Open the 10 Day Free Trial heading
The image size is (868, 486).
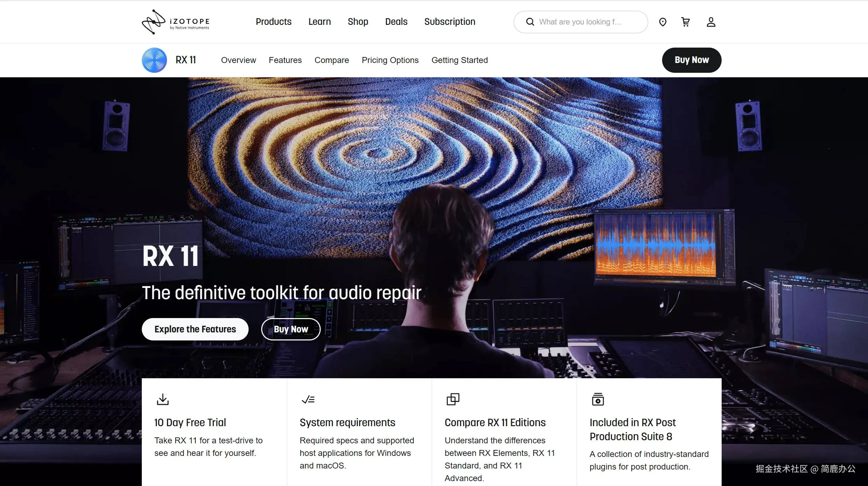pos(190,423)
